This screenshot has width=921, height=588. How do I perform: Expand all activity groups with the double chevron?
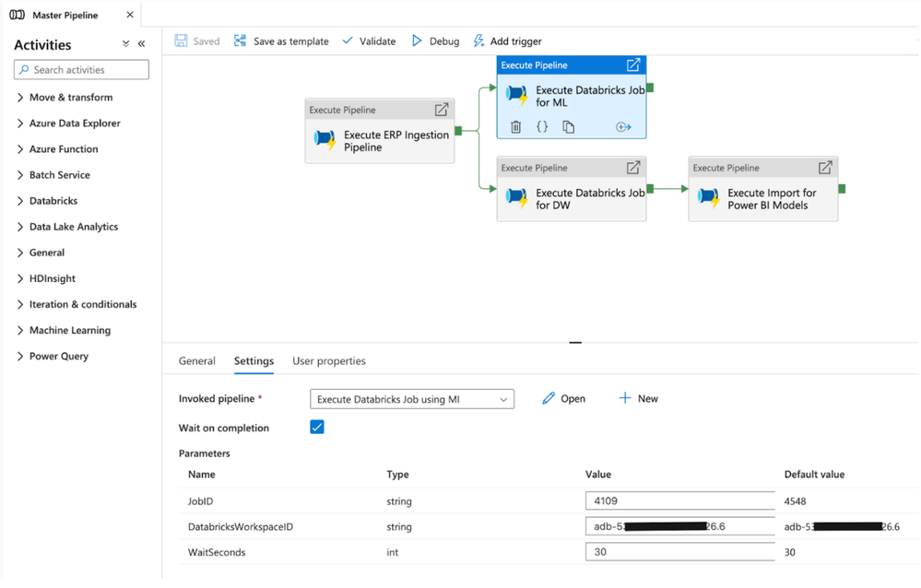point(125,43)
